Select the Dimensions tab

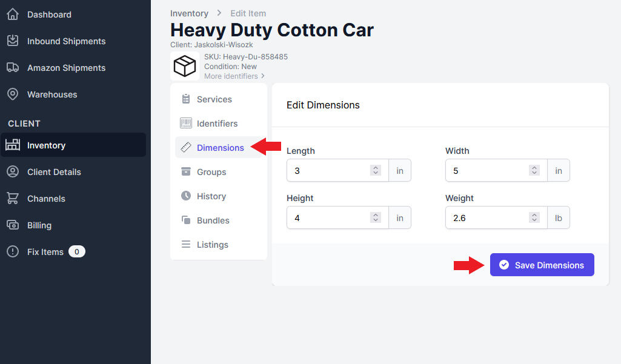[x=219, y=147]
